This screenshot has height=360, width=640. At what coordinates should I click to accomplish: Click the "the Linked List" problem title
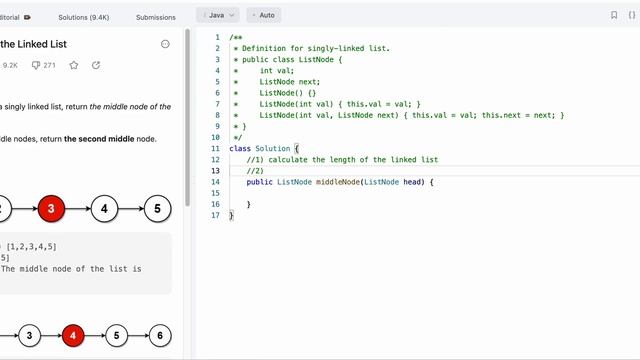tap(33, 44)
